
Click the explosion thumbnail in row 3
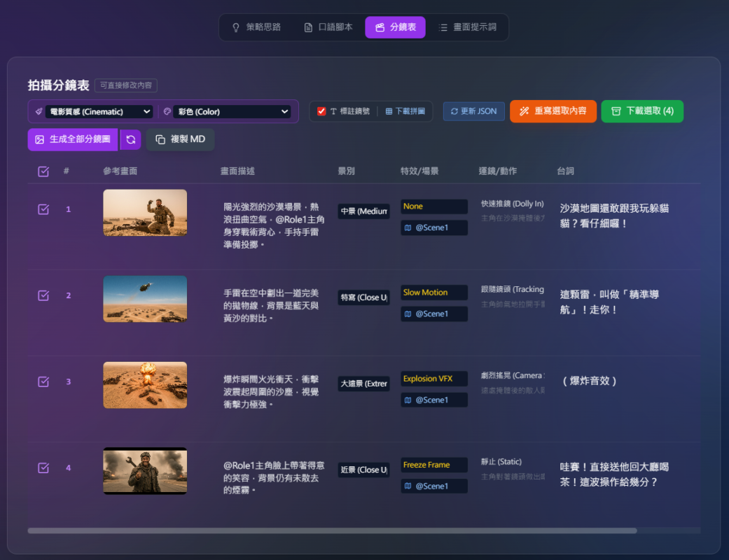(145, 385)
